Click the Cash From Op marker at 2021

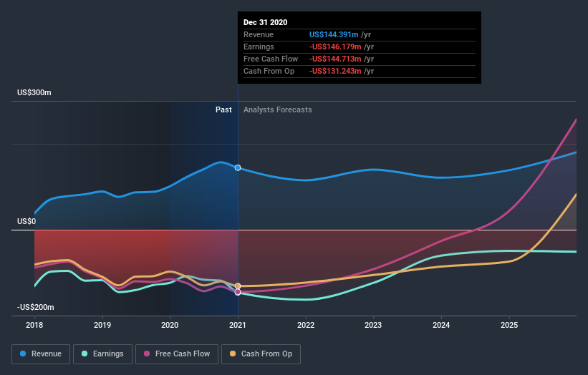(238, 286)
